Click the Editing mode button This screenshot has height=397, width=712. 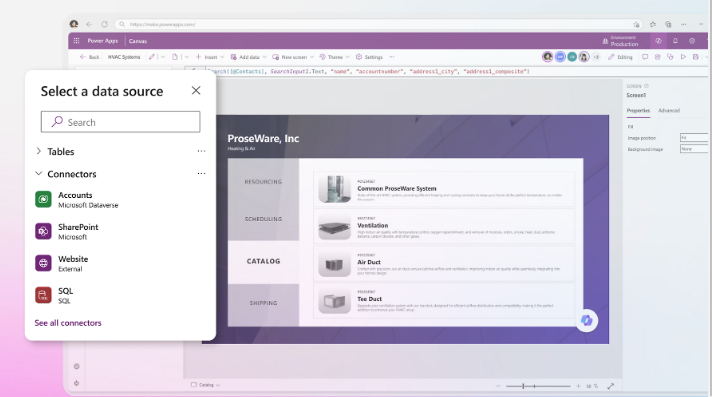pos(620,57)
